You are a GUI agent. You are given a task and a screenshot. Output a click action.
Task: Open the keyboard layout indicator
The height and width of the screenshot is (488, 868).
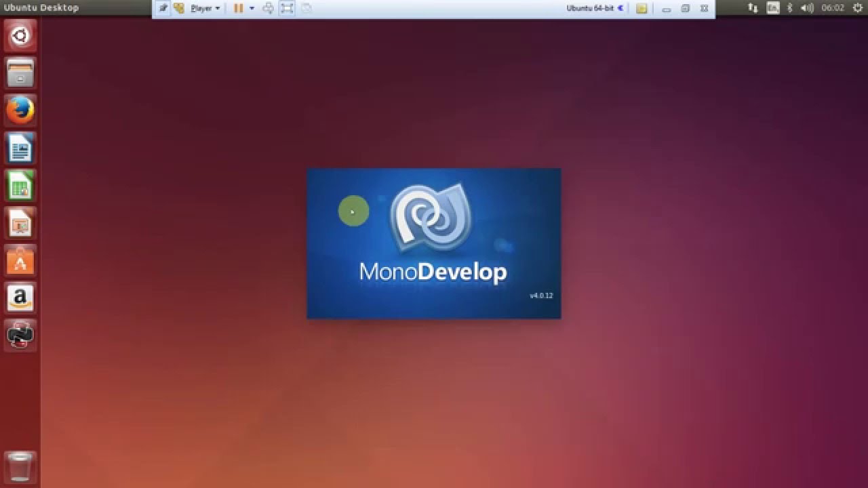(773, 7)
